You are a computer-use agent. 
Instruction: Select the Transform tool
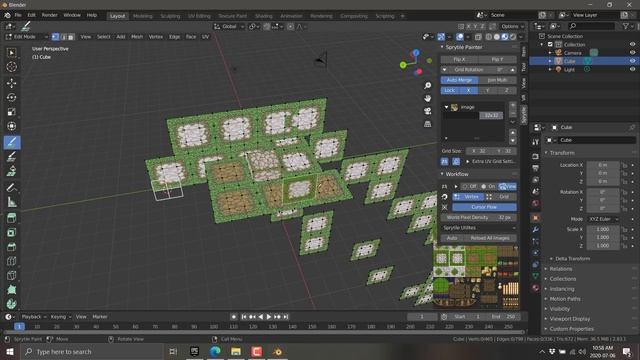pyautogui.click(x=11, y=126)
